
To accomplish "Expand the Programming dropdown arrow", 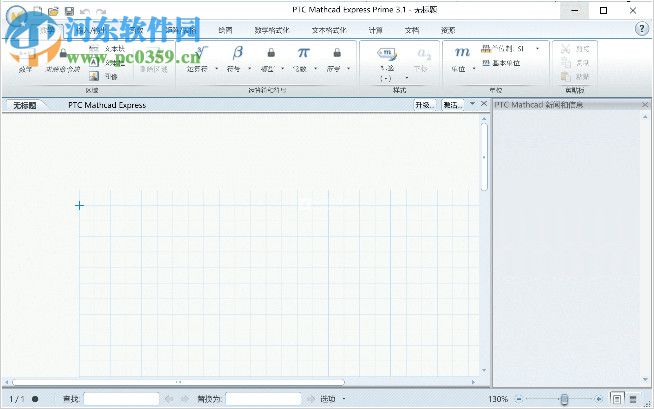I will click(282, 68).
